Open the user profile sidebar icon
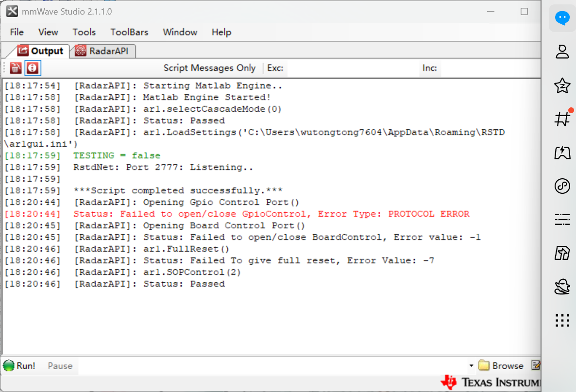The height and width of the screenshot is (392, 576). pos(562,51)
